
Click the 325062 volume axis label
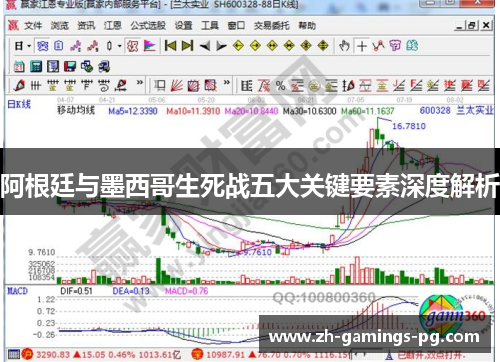click(42, 264)
